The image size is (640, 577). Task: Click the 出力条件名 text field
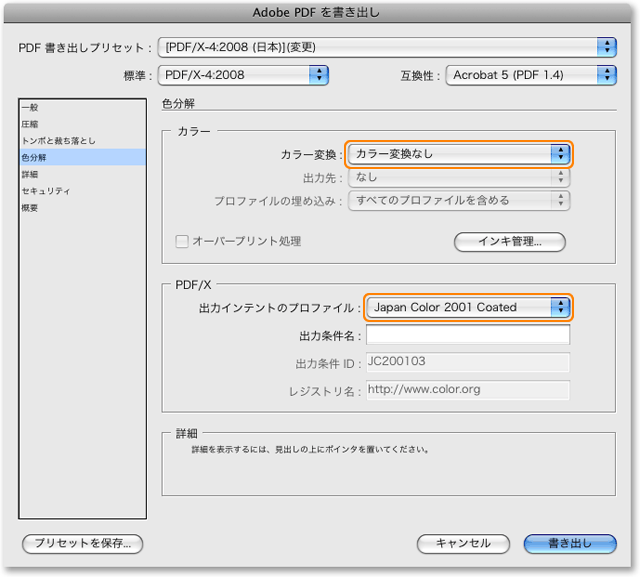[x=467, y=335]
